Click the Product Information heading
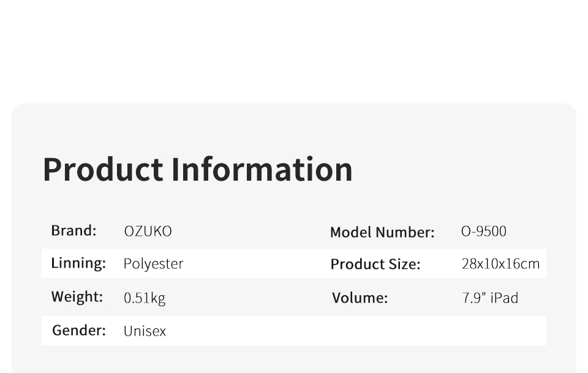This screenshot has width=588, height=373. (x=198, y=170)
